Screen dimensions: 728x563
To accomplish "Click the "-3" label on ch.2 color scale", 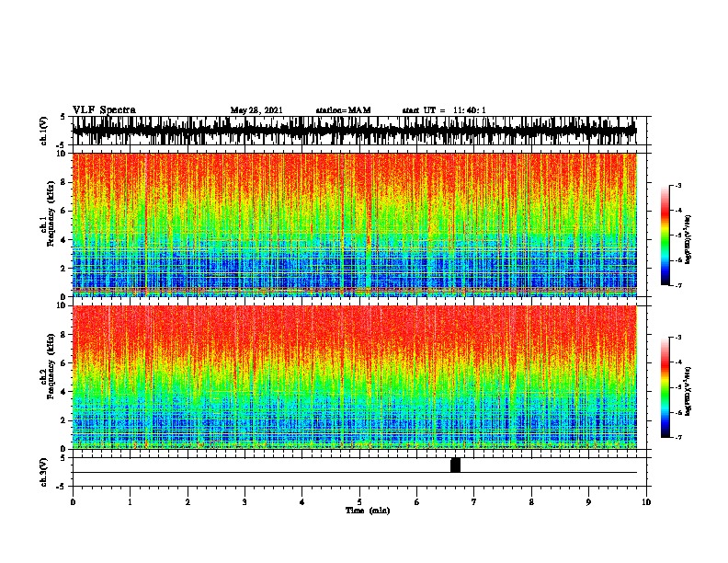I will (677, 338).
